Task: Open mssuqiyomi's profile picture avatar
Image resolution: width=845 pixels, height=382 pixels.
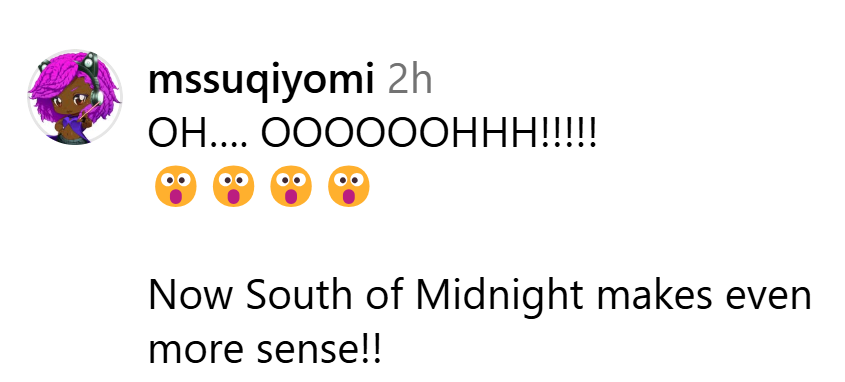Action: pyautogui.click(x=75, y=98)
